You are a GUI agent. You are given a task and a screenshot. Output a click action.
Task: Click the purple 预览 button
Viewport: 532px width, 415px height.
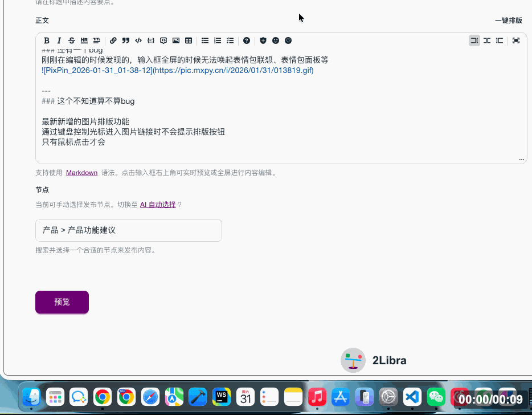coord(62,302)
